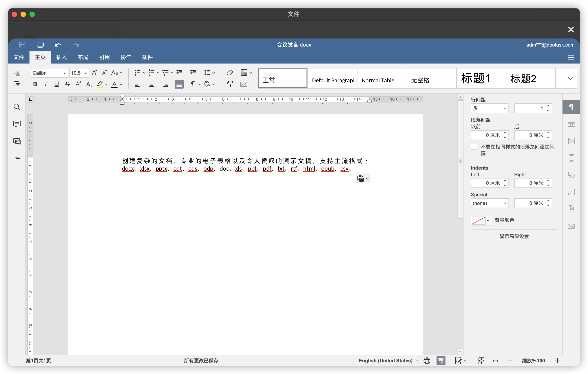
Task: Toggle justified paragraph alignment
Action: coord(179,84)
